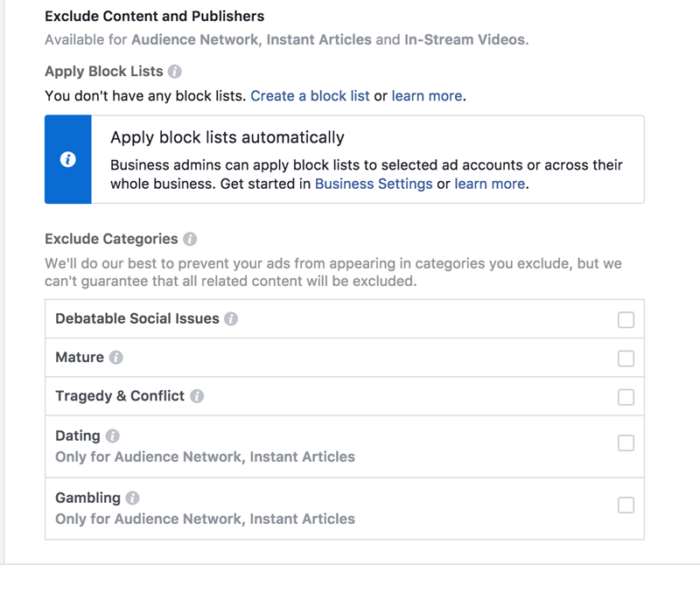This screenshot has height=600, width=700.
Task: Check the Dating exclusion checkbox
Action: coord(626,443)
